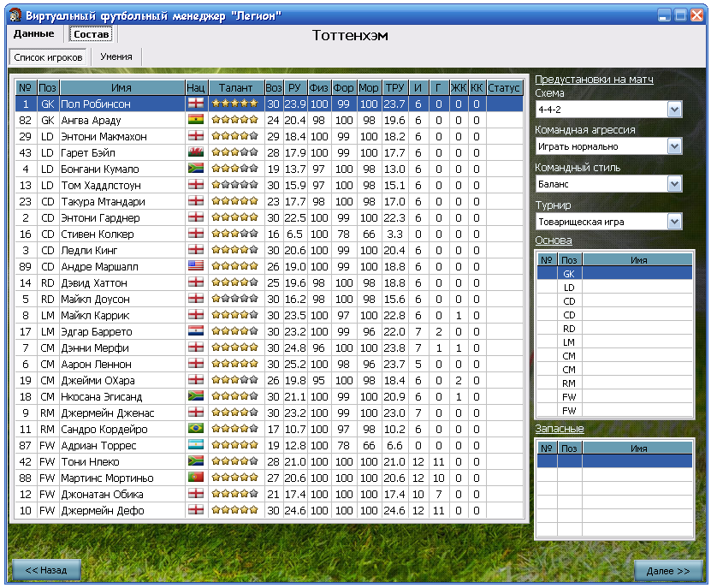Click the USA flag for Андре Маршалл
This screenshot has width=717, height=588.
click(196, 266)
